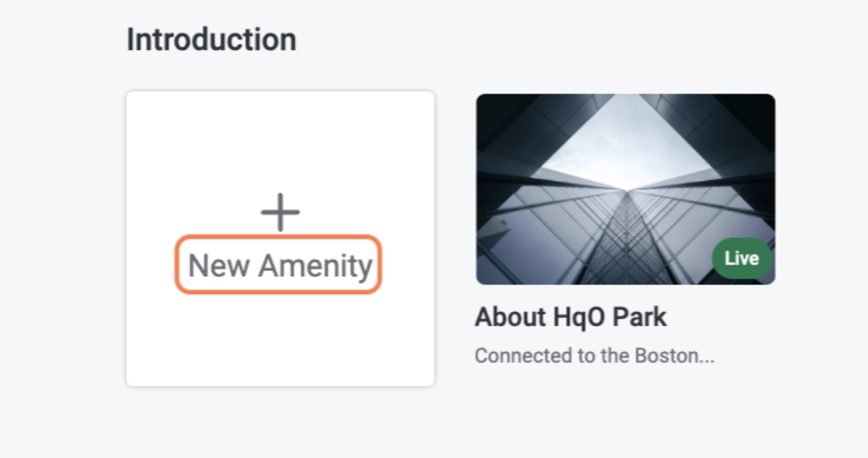Open the About HqO Park building thumbnail
Image resolution: width=868 pixels, height=458 pixels.
[625, 189]
